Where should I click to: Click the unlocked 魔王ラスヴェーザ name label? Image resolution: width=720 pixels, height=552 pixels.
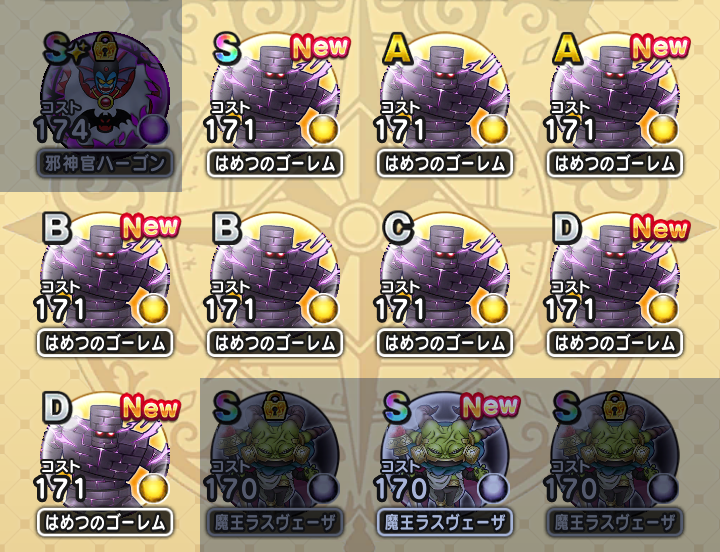444,522
